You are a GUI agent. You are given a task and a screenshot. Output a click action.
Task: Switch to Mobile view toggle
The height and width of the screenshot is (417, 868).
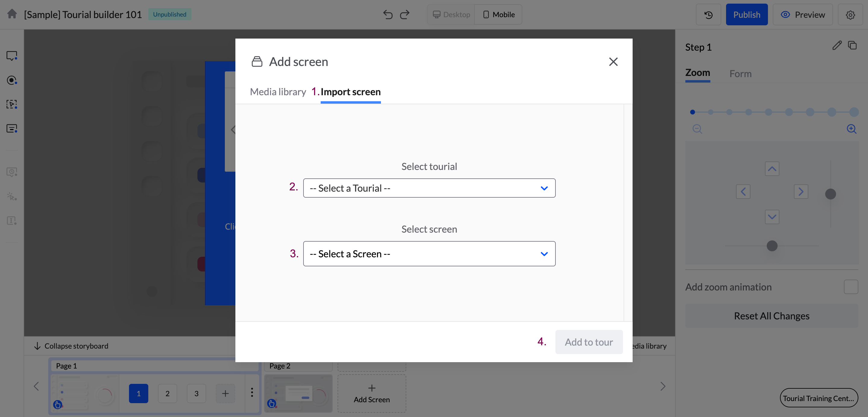pyautogui.click(x=499, y=14)
